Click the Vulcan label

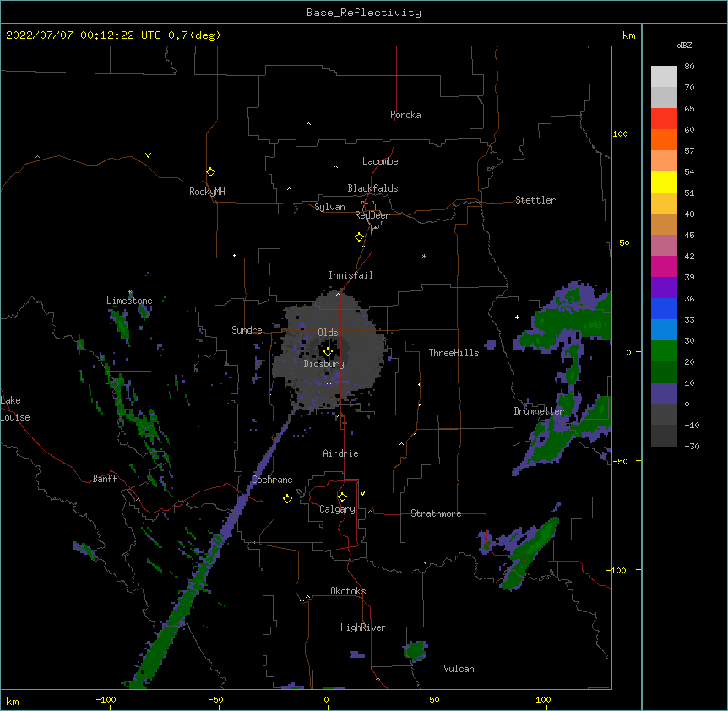(459, 669)
